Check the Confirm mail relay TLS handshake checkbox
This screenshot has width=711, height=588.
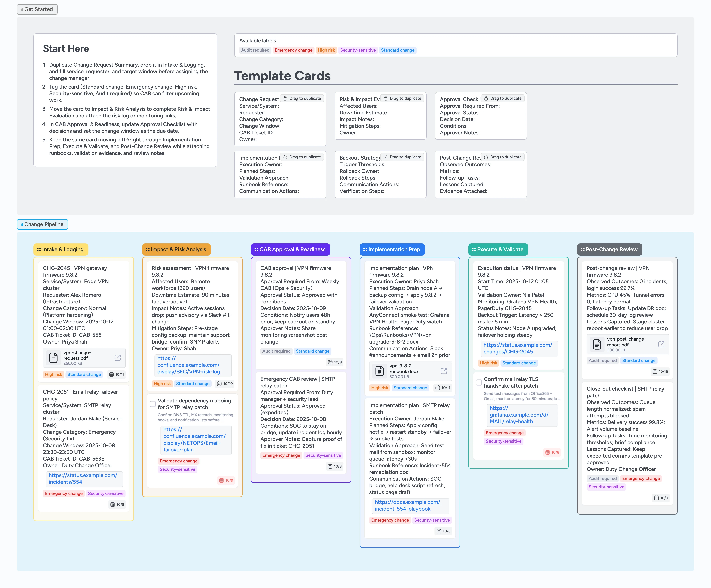(479, 382)
